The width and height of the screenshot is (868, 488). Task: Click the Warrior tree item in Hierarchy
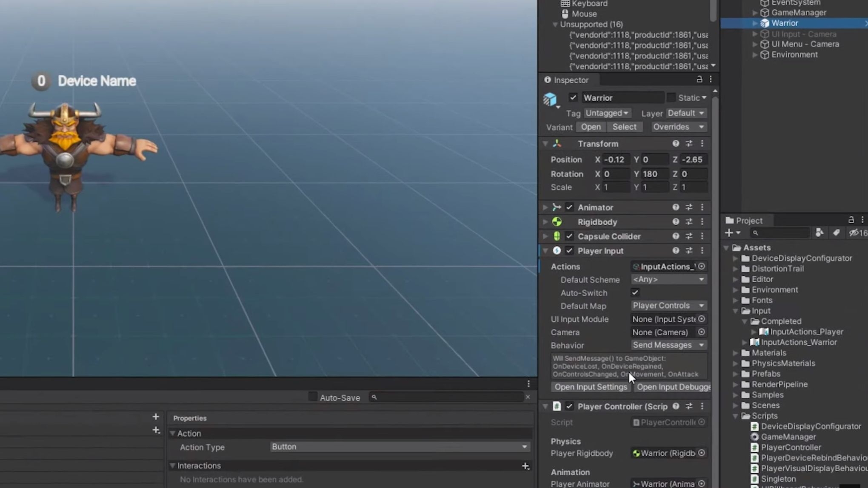[x=785, y=23]
